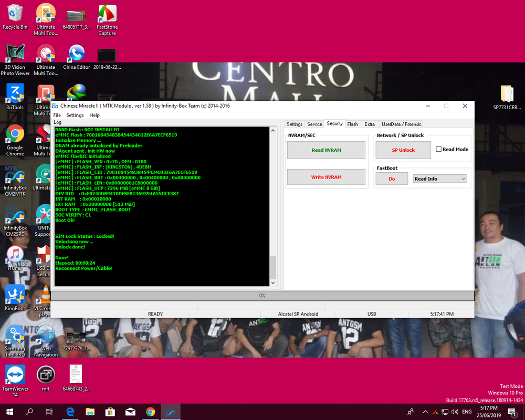This screenshot has height=420, width=525.
Task: Open the 64805717_3 image file
Action: coord(77,19)
